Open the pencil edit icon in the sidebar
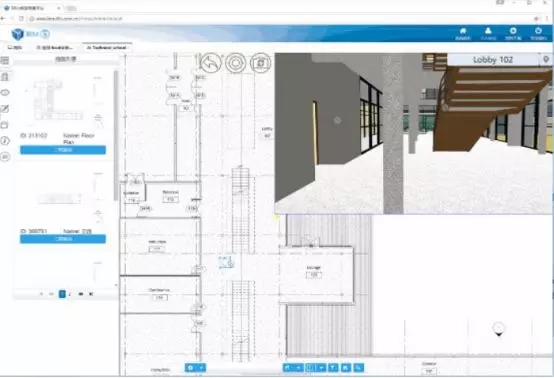 click(x=5, y=109)
